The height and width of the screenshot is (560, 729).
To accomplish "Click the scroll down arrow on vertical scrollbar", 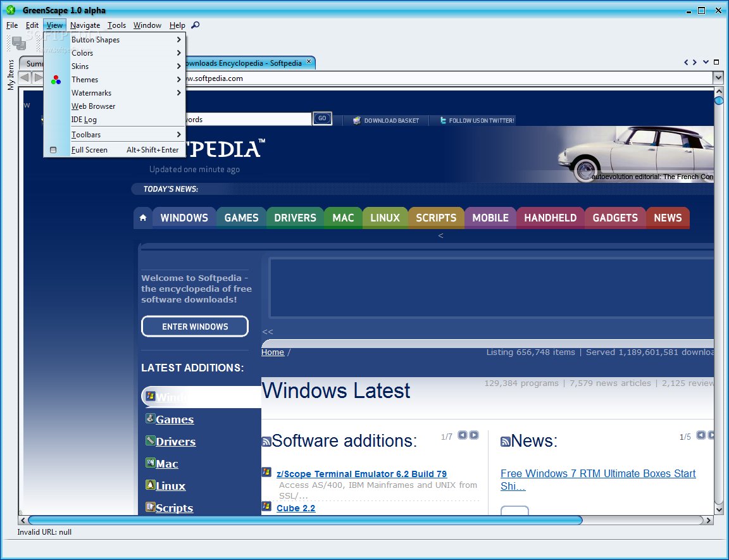I will (x=719, y=510).
